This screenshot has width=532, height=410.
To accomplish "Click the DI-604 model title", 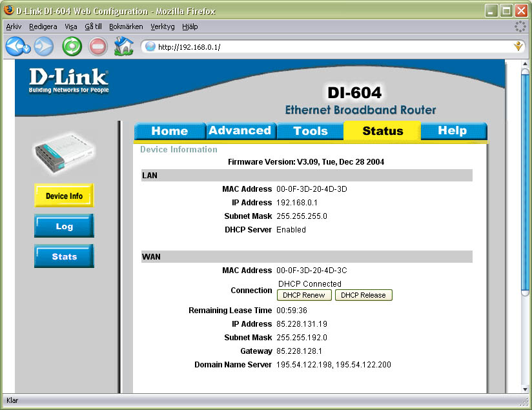I will coord(354,93).
